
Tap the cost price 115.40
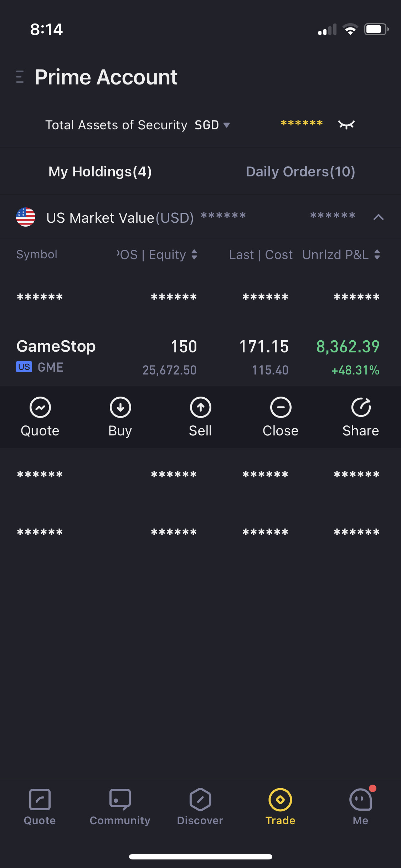click(270, 370)
